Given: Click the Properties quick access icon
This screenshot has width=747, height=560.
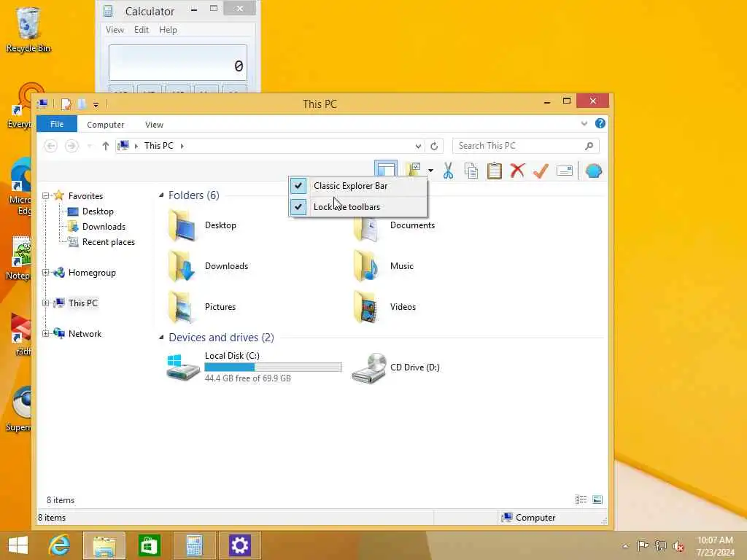Looking at the screenshot, I should pyautogui.click(x=66, y=104).
